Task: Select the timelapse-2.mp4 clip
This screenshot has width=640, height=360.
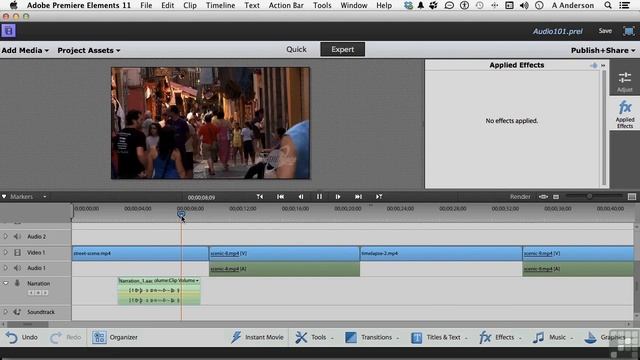Action: [441, 253]
